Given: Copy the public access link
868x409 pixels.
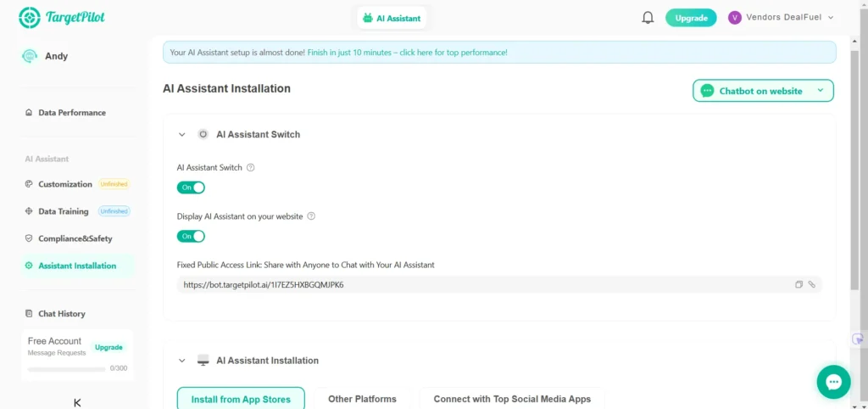Looking at the screenshot, I should [798, 284].
